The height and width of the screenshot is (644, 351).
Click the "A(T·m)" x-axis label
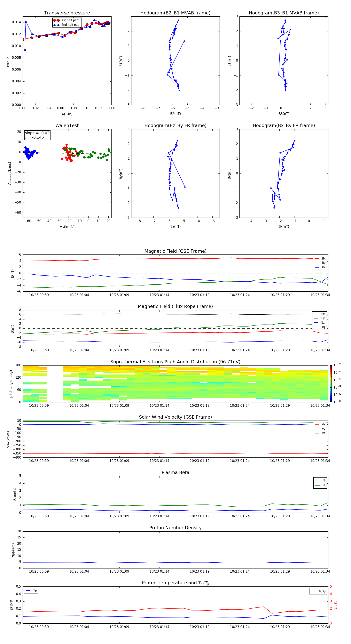pos(67,114)
